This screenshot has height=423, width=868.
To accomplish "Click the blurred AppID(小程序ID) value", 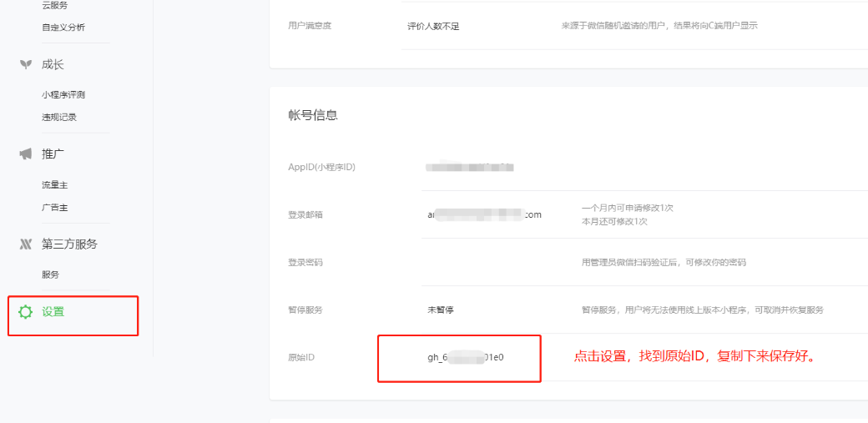I will (x=469, y=168).
